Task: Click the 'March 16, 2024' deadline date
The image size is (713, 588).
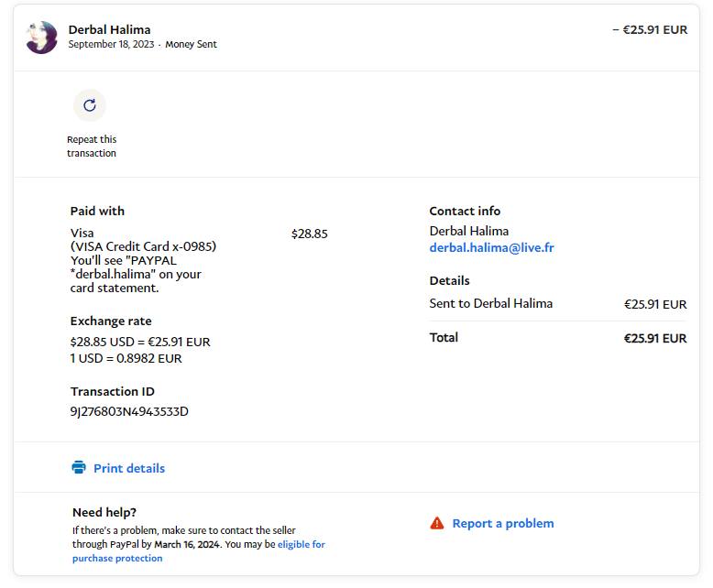Action: coord(187,544)
